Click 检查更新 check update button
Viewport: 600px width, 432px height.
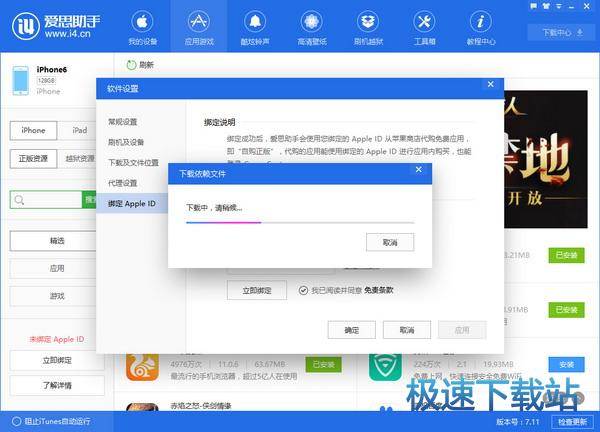[572, 421]
